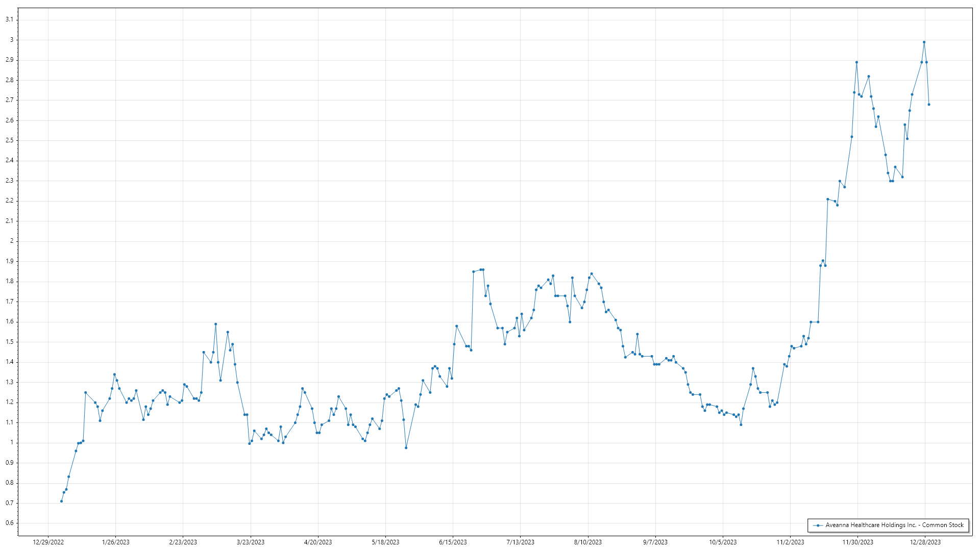Click the 0.6 y-axis value label
This screenshot has width=980, height=551.
point(10,523)
